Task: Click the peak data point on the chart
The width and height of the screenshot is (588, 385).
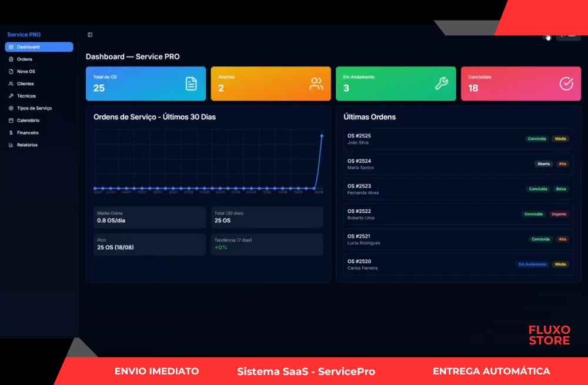Action: point(322,136)
